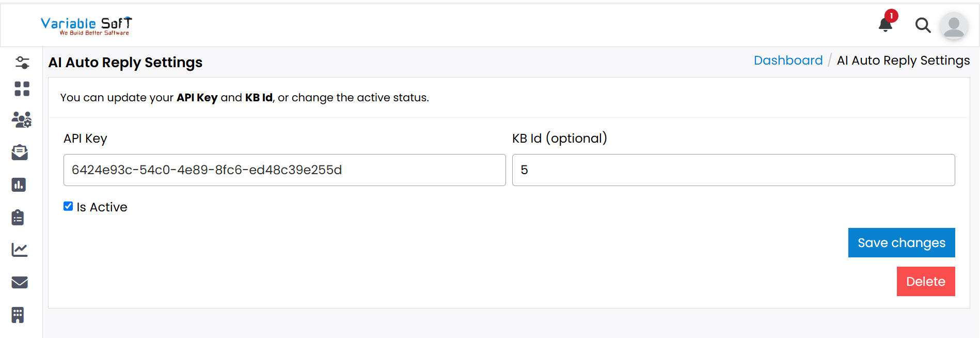This screenshot has height=338, width=980.
Task: Open the line chart analytics sidebar icon
Action: [20, 250]
